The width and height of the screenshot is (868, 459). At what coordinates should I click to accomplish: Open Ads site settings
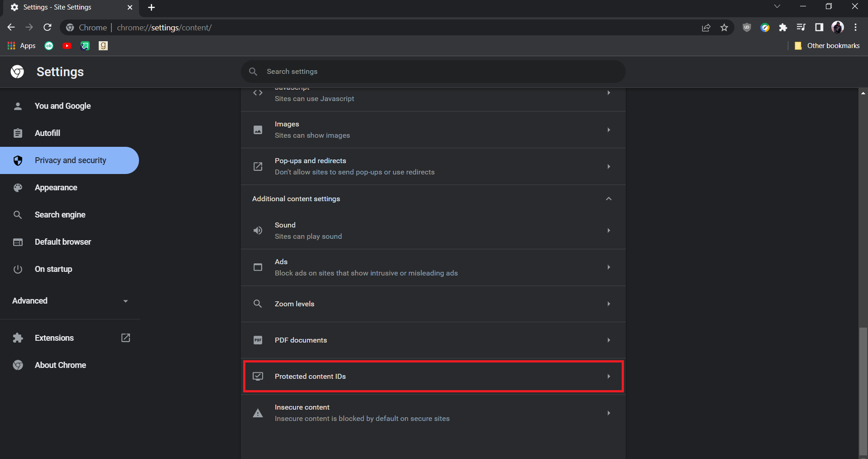click(x=433, y=267)
